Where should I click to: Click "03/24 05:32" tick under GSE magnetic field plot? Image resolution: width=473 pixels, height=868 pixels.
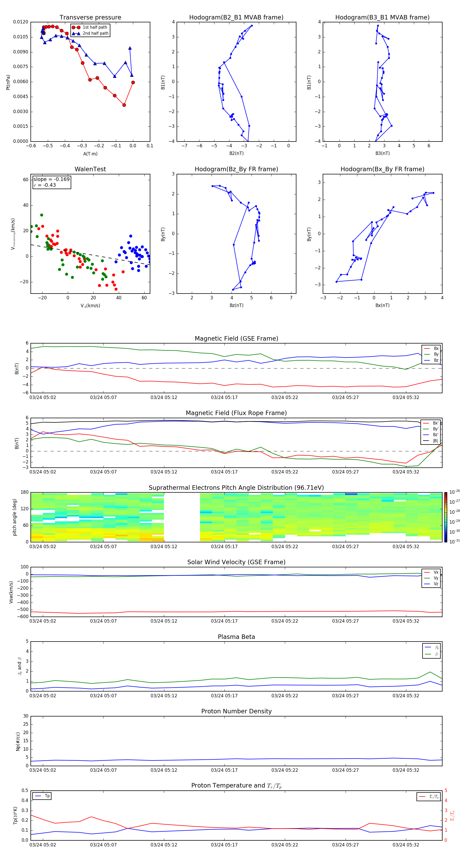point(406,398)
